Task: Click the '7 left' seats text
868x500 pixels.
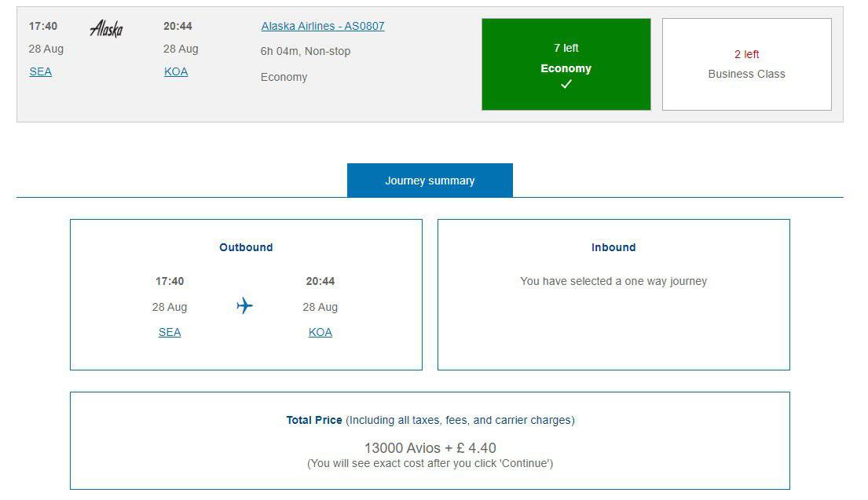Action: (566, 48)
